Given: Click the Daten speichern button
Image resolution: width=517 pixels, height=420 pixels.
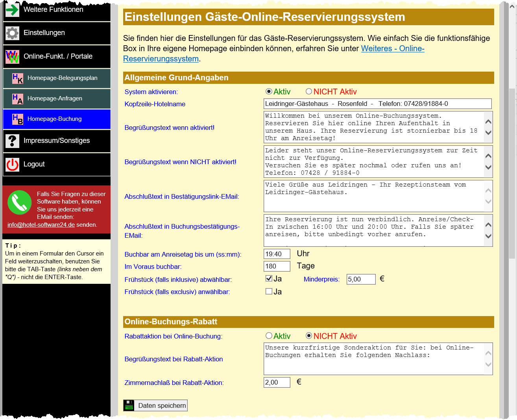Looking at the screenshot, I should (x=155, y=405).
